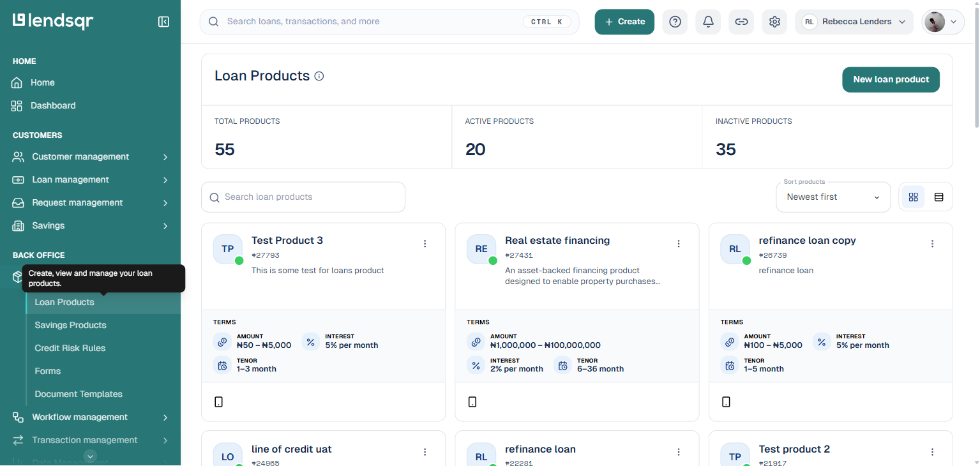Viewport: 980px width, 466px height.
Task: Open the notifications bell
Action: coord(708,22)
